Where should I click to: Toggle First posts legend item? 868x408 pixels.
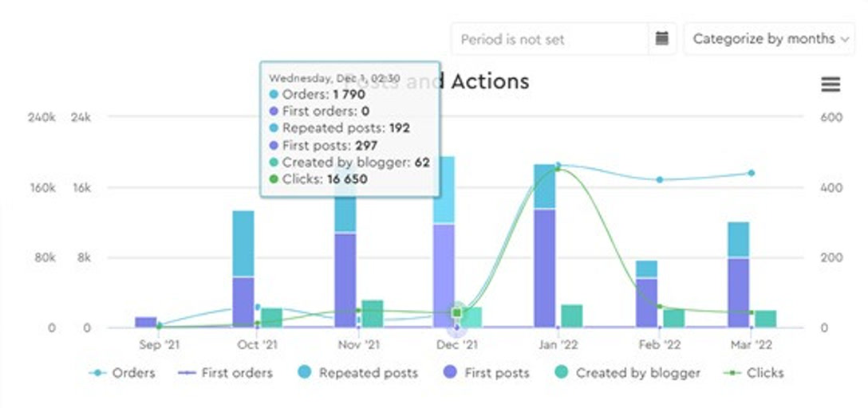coord(486,373)
